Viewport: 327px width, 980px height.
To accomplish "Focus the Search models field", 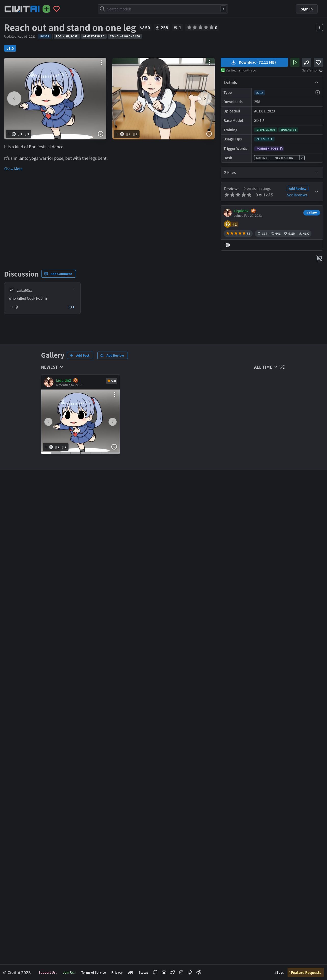I will [162, 9].
